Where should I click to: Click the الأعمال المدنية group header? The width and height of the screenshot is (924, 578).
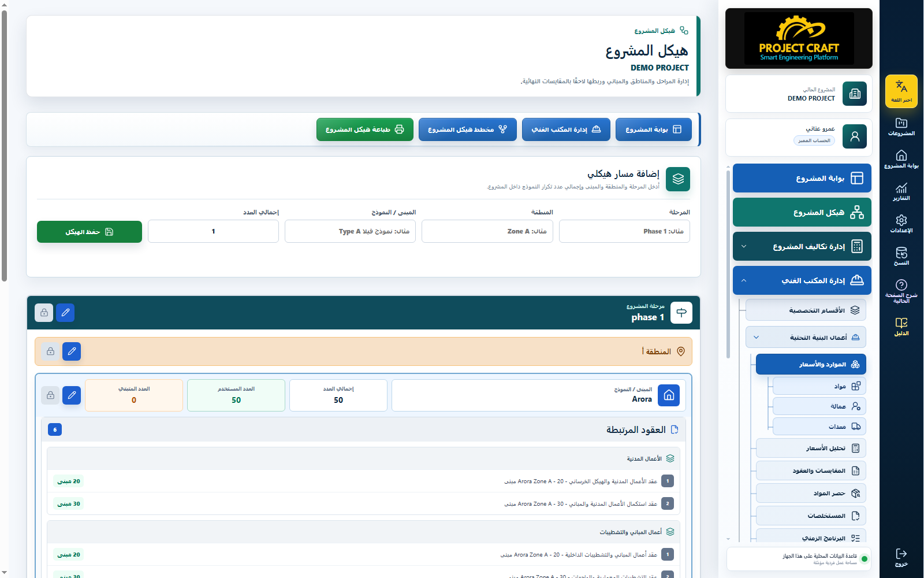pyautogui.click(x=363, y=458)
